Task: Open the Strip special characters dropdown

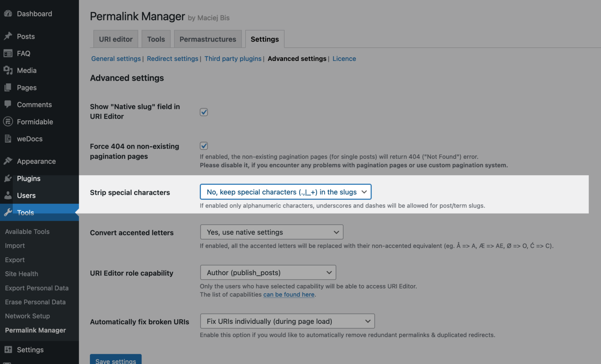Action: (x=285, y=192)
